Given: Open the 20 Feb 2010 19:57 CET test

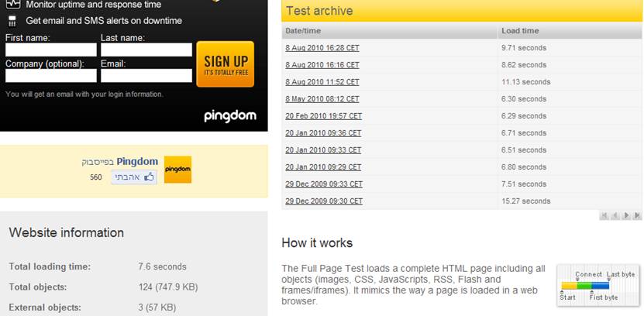Looking at the screenshot, I should coord(324,116).
